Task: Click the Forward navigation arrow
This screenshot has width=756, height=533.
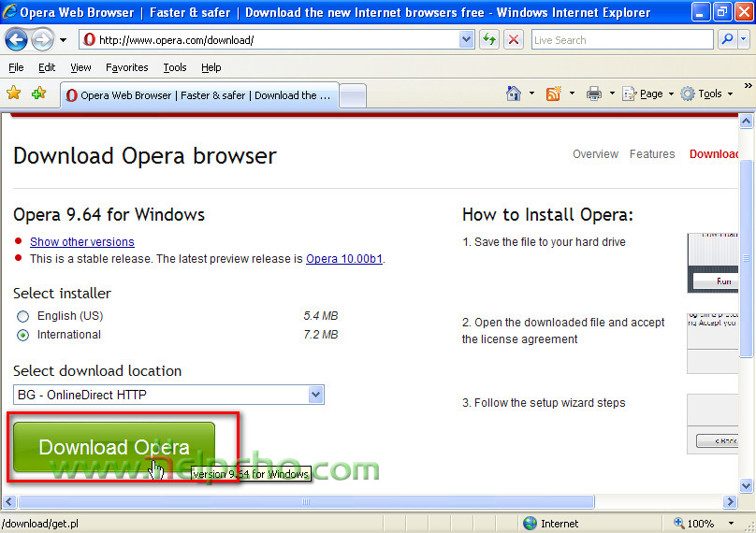Action: [42, 39]
